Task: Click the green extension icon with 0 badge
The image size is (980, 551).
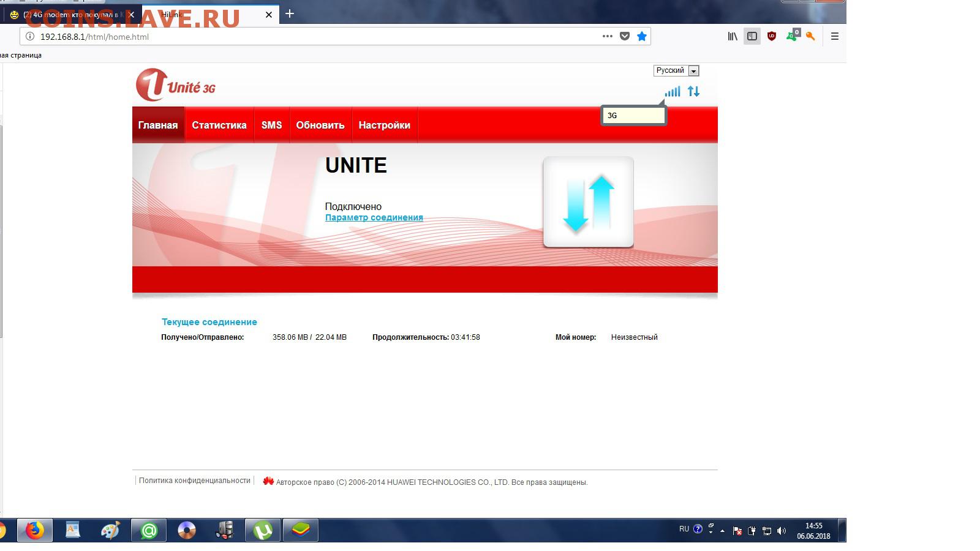Action: [x=793, y=36]
